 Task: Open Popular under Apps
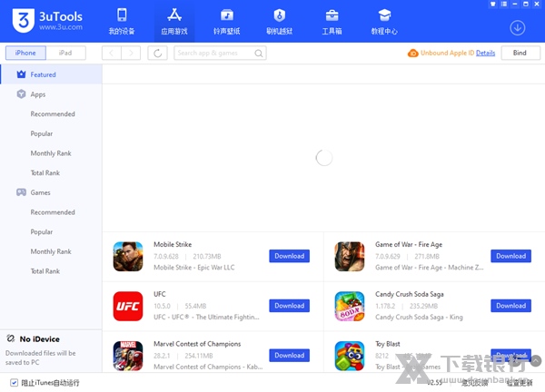[42, 133]
